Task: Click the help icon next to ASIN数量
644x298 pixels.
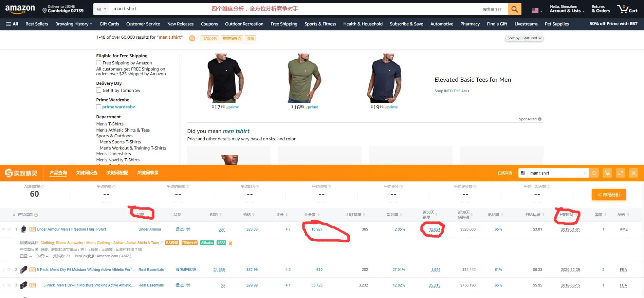Action: click(x=43, y=186)
